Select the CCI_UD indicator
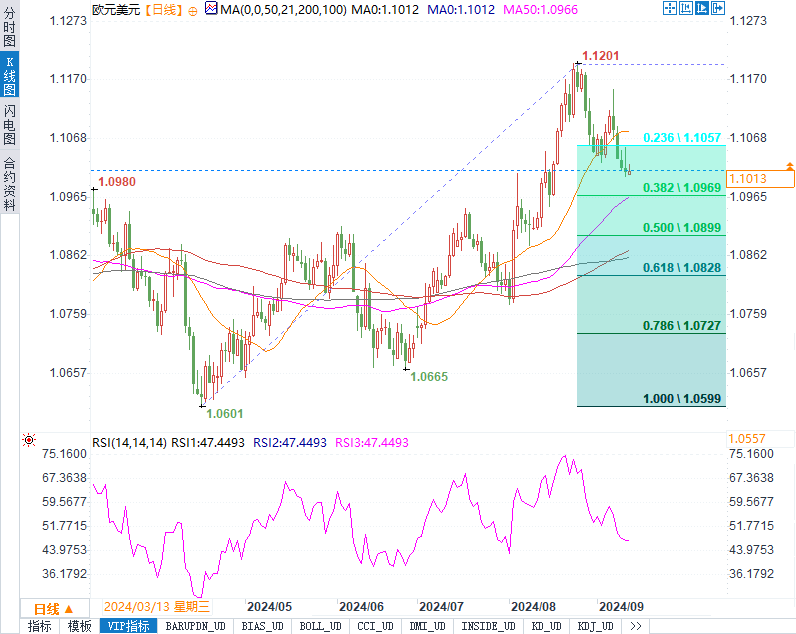This screenshot has width=796, height=634. 375,626
